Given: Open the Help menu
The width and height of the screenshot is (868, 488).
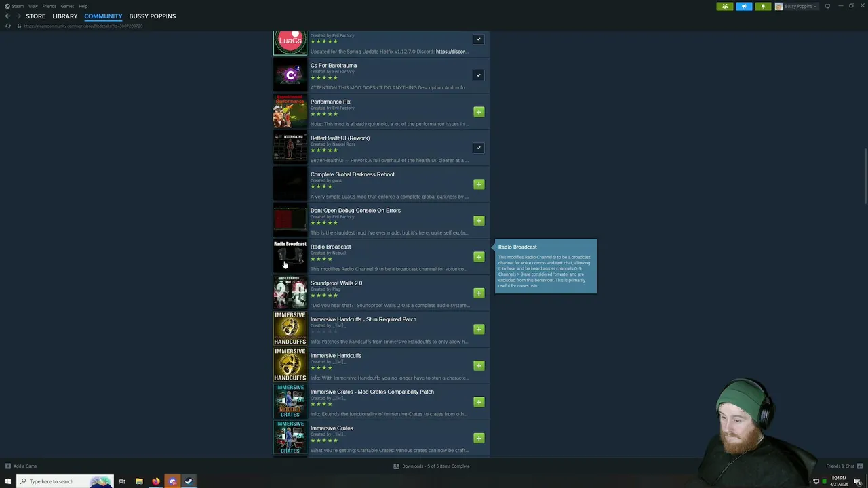Looking at the screenshot, I should click(x=83, y=6).
